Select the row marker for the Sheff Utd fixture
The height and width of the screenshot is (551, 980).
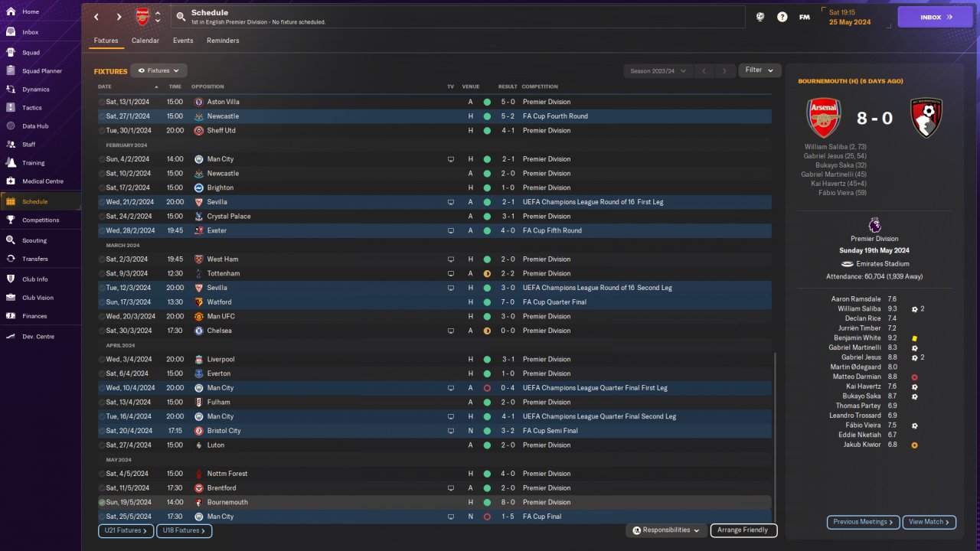point(102,131)
